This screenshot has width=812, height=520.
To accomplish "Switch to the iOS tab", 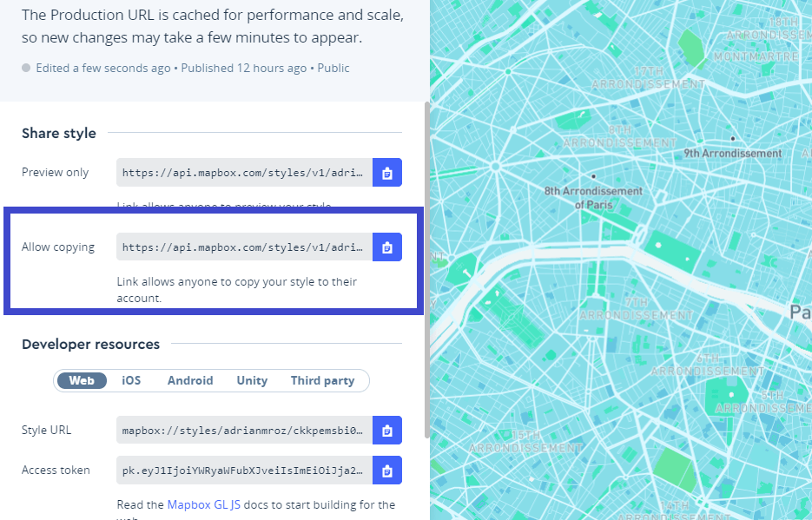I will pyautogui.click(x=131, y=380).
